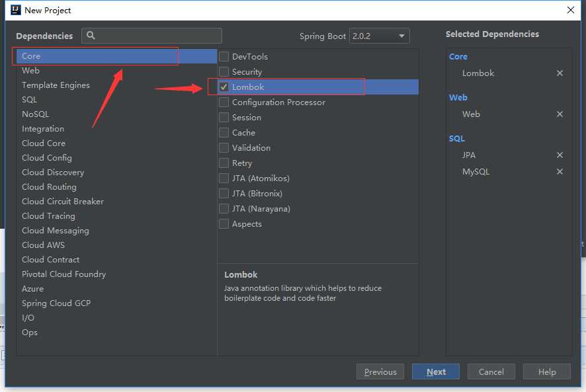This screenshot has width=586, height=392.
Task: Select Cloud Routing category
Action: 116,187
